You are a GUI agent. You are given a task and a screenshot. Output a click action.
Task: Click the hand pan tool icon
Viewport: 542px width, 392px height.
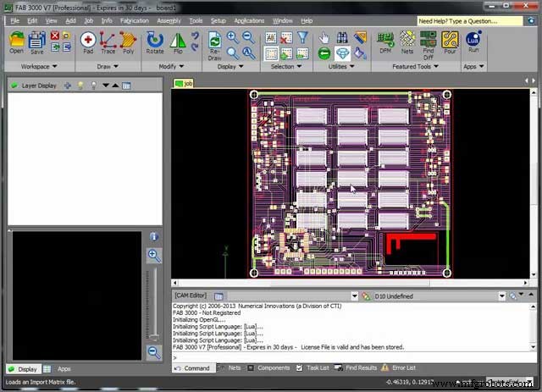coord(324,37)
